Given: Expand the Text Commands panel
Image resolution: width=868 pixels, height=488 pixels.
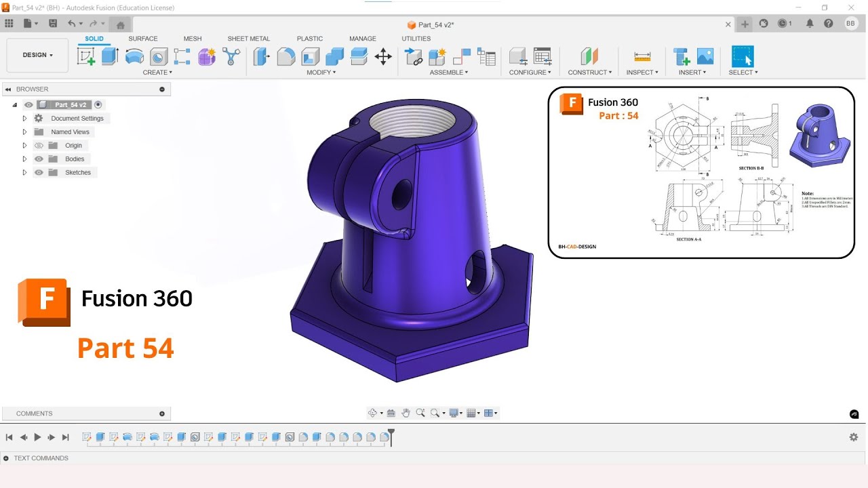Looking at the screenshot, I should pos(6,458).
